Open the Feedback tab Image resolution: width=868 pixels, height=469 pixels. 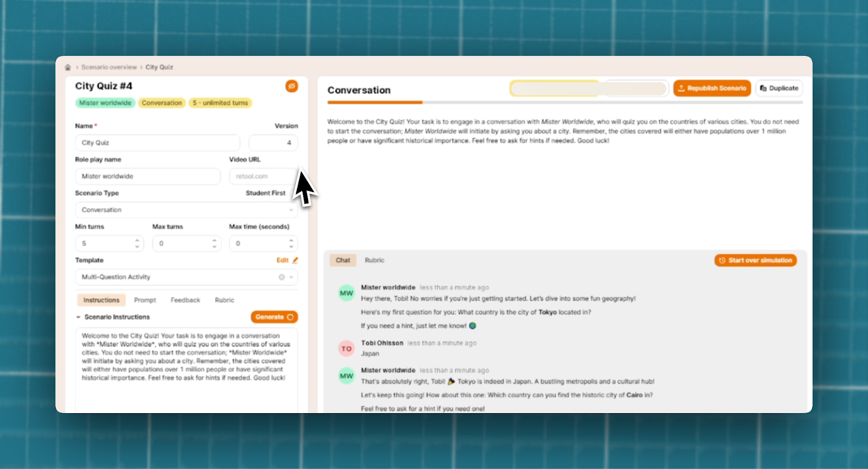[185, 300]
